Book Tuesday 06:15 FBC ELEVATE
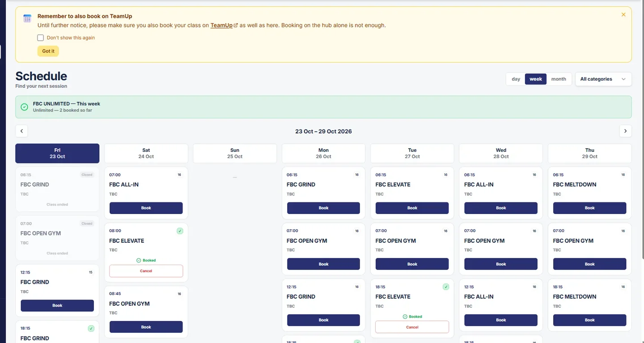The image size is (644, 343). 412,208
